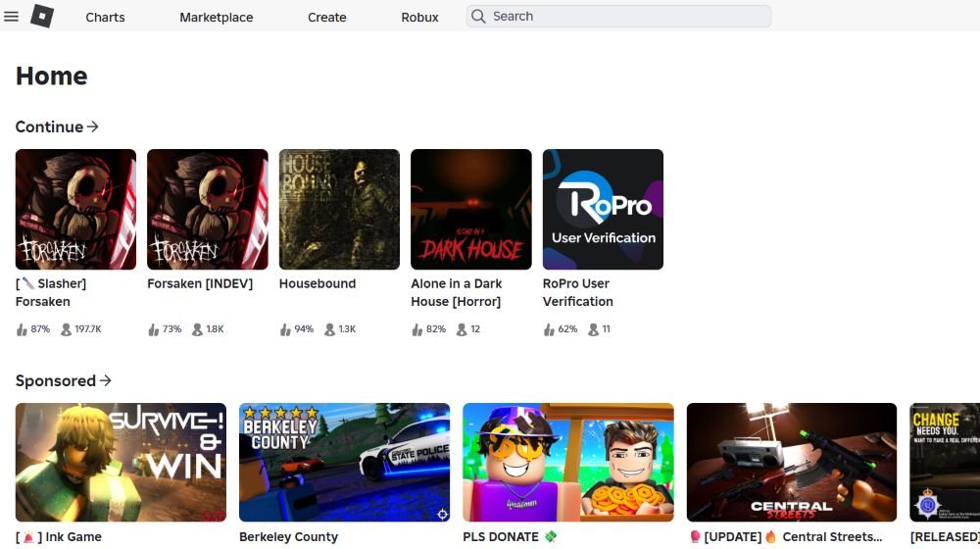Open the hamburger navigation menu
The height and width of the screenshot is (549, 980).
[x=11, y=17]
